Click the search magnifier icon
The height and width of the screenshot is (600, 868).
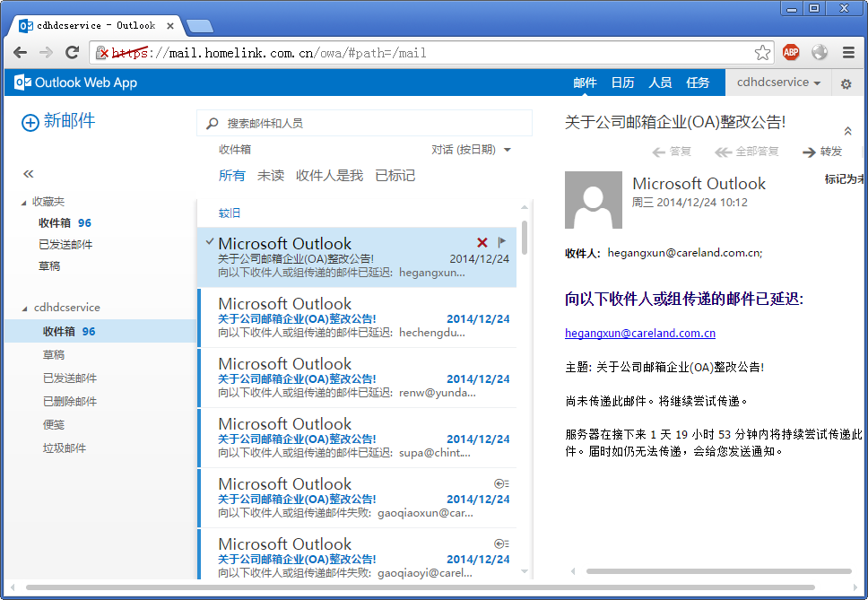pyautogui.click(x=212, y=124)
